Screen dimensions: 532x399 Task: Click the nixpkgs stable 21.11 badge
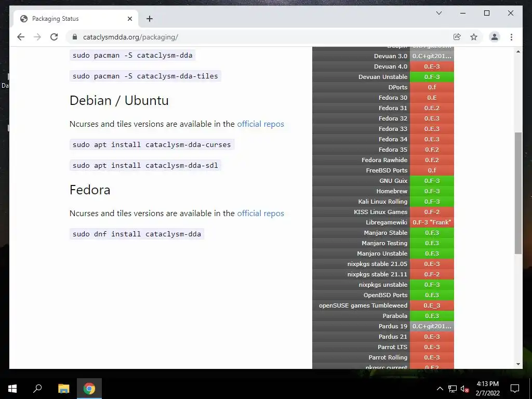432,274
